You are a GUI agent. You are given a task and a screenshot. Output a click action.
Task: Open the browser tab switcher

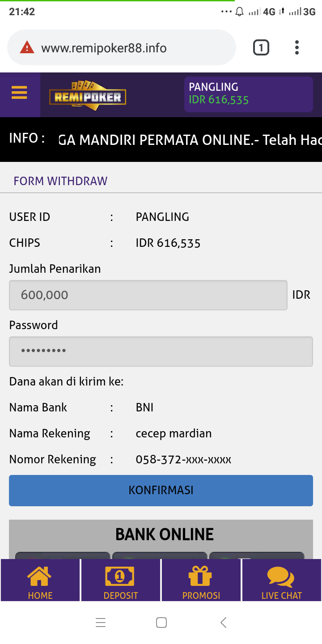pos(261,47)
